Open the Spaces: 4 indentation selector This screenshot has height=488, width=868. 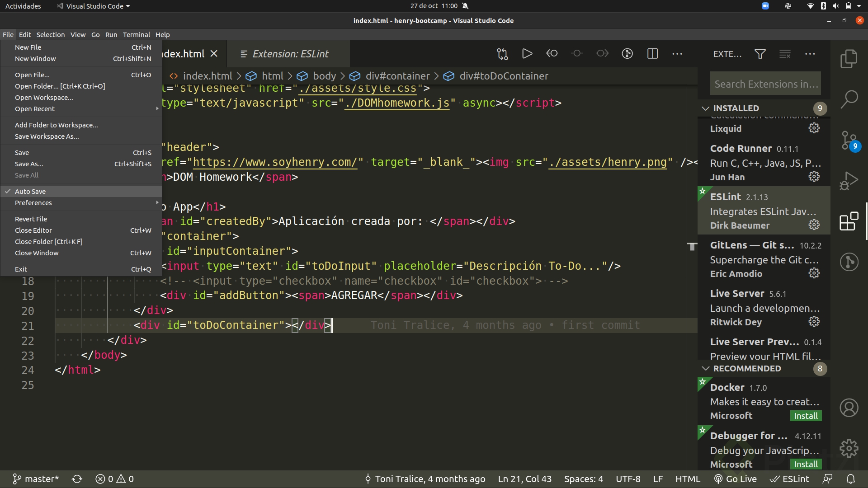point(583,479)
